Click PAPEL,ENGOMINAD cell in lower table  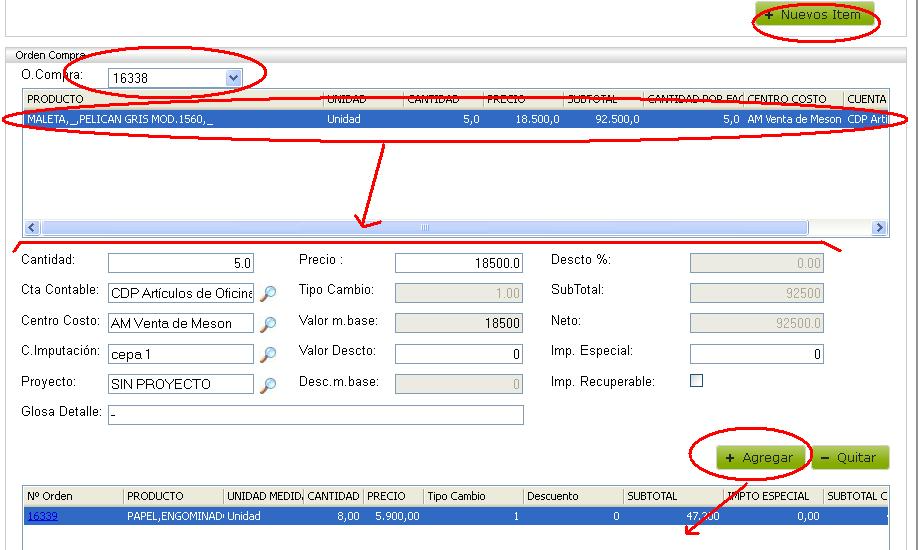click(x=175, y=516)
